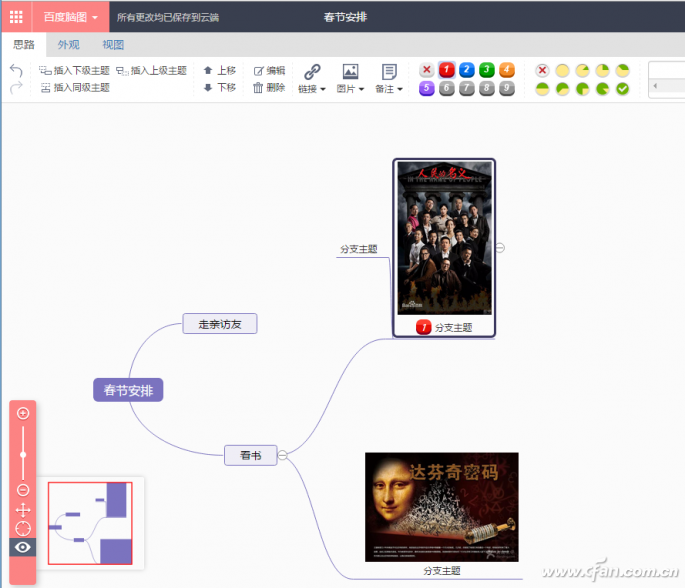Mark progress complete with green check
The width and height of the screenshot is (685, 588).
point(623,89)
